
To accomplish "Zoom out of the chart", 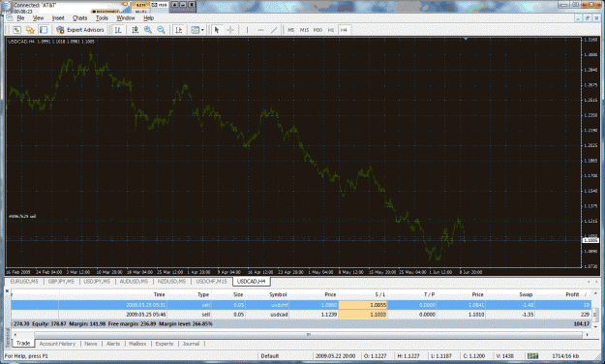I will click(161, 30).
